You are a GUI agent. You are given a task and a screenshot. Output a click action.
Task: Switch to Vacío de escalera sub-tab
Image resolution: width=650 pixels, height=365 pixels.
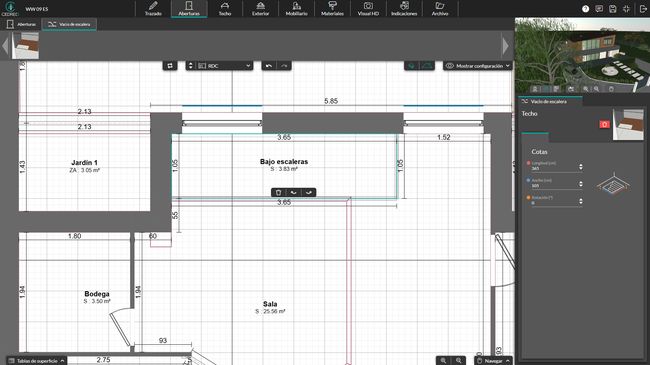click(69, 24)
